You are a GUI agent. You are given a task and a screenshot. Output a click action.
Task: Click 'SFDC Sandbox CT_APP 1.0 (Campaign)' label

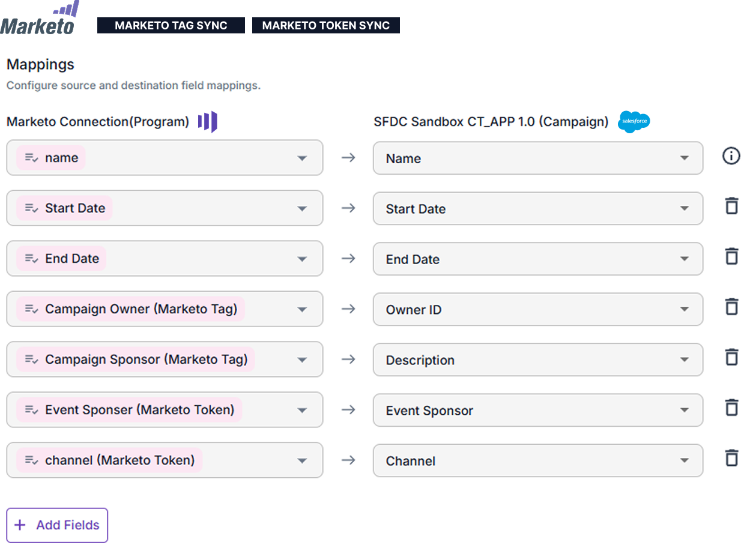(491, 122)
